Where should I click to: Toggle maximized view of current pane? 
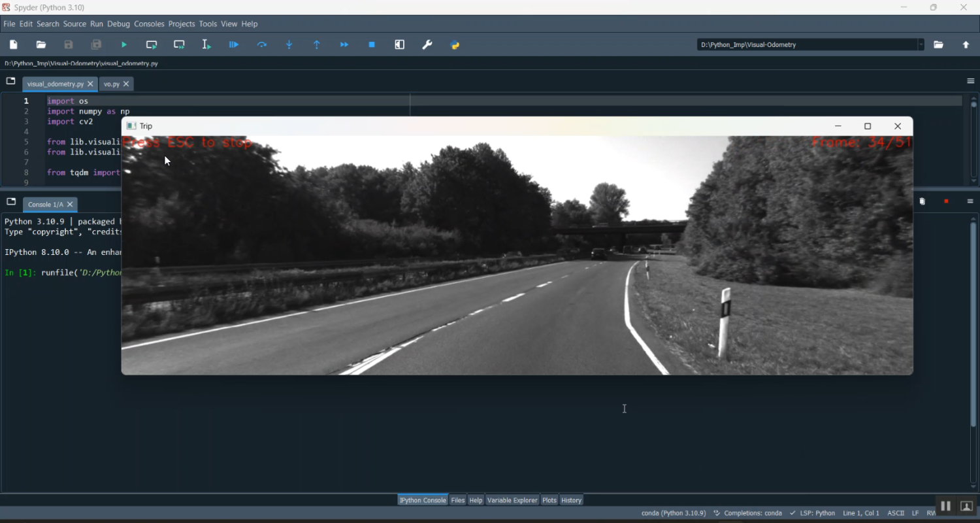pyautogui.click(x=399, y=44)
